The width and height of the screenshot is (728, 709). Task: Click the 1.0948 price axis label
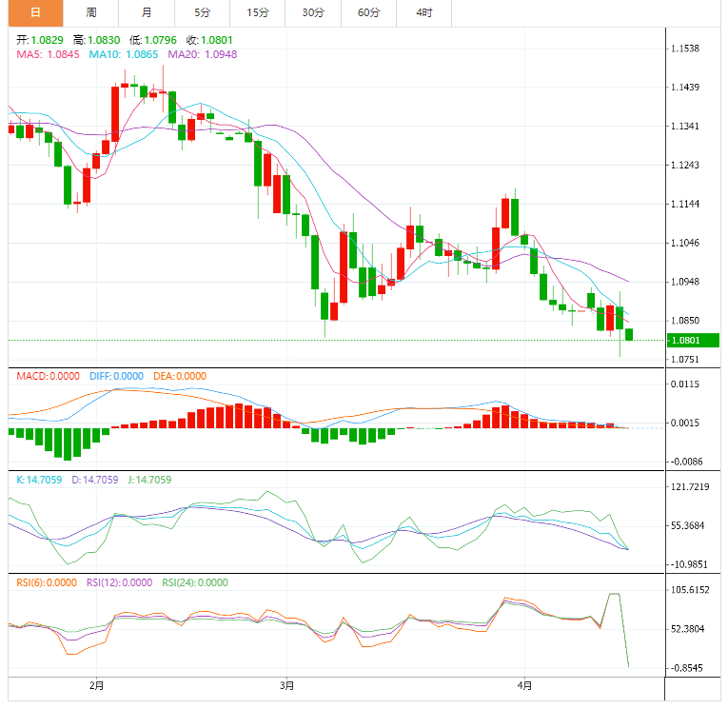click(x=685, y=282)
